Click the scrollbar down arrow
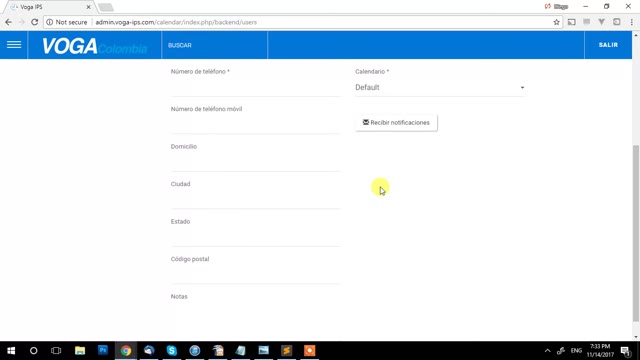The height and width of the screenshot is (360, 640). point(636,337)
